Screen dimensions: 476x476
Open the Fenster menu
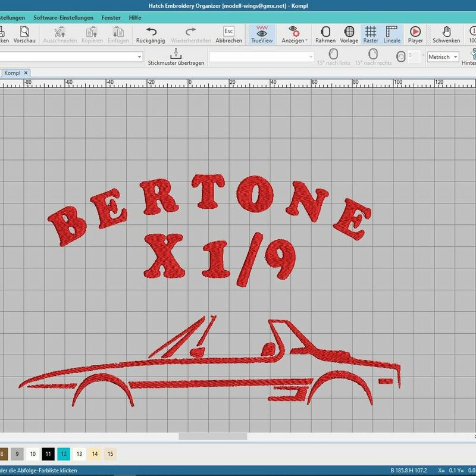tap(111, 18)
